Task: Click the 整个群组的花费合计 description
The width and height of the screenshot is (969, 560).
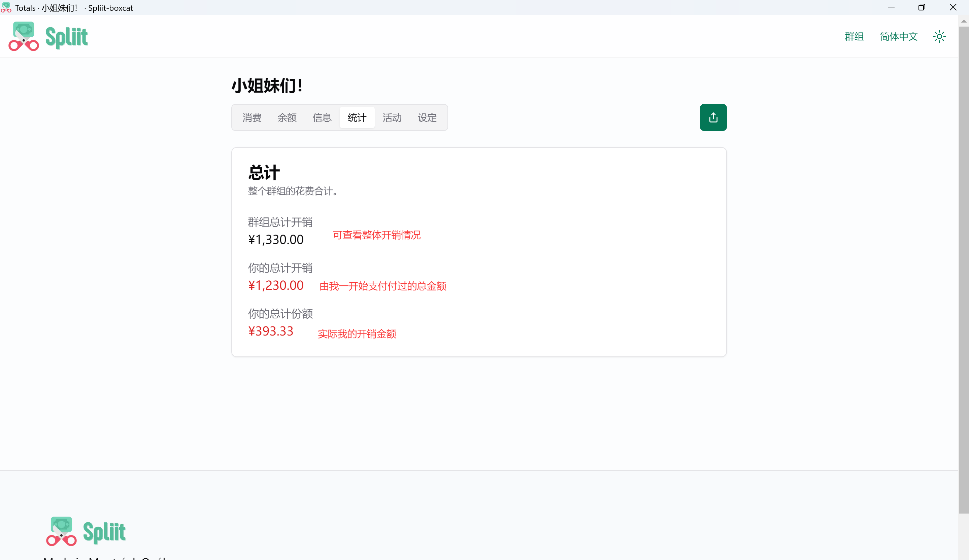Action: pos(293,191)
